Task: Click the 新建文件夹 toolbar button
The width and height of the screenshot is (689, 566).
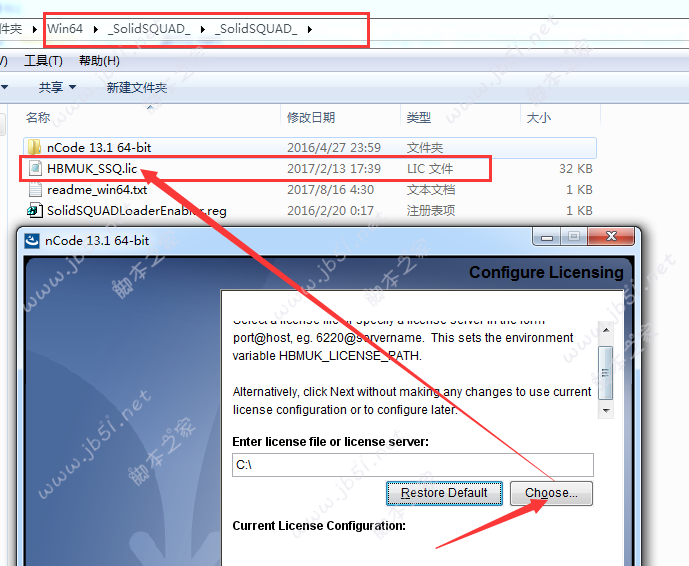Action: (x=137, y=87)
